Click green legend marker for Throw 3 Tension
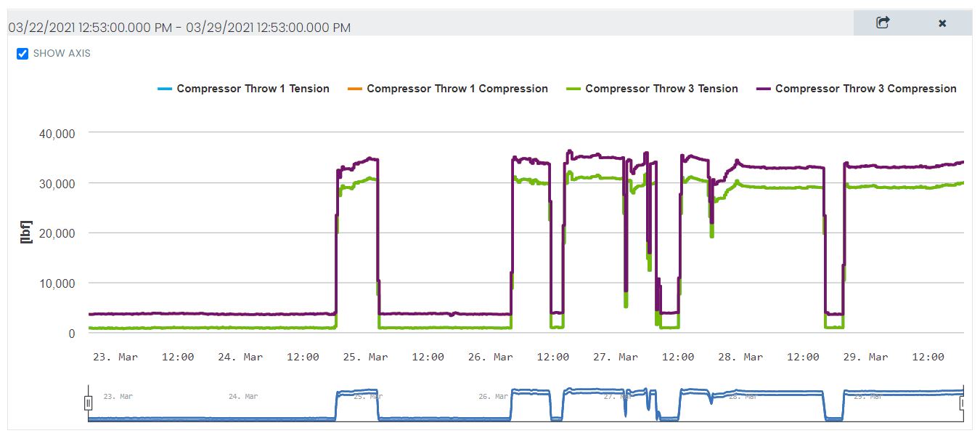This screenshot has width=980, height=436. point(573,89)
